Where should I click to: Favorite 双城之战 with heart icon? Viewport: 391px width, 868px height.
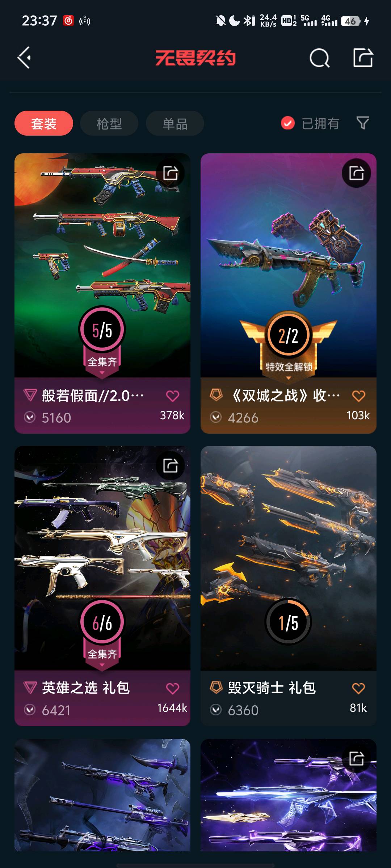point(358,396)
